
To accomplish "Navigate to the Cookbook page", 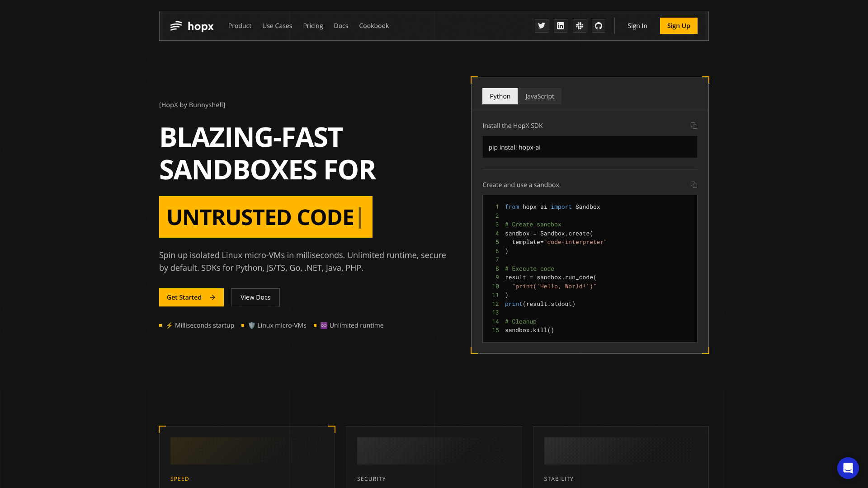I will [x=374, y=26].
